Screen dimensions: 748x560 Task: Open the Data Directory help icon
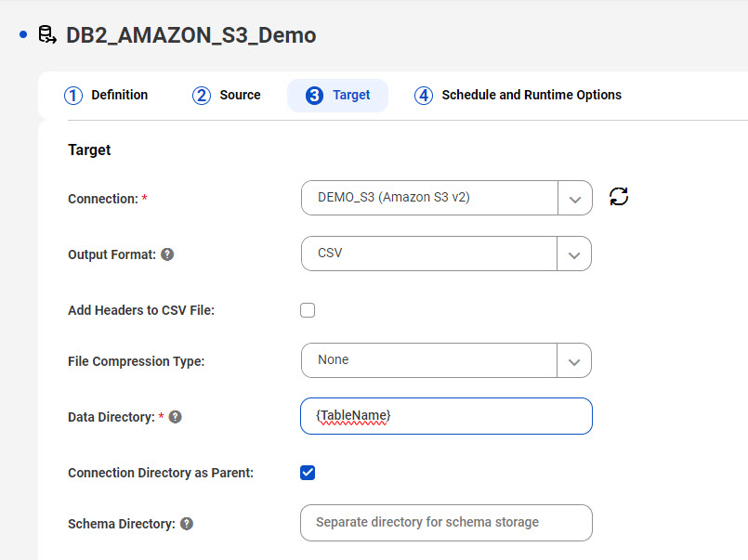pos(176,417)
